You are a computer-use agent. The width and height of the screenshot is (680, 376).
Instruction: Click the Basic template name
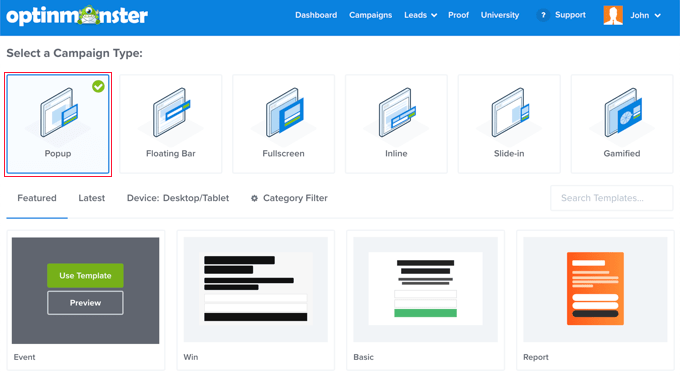click(363, 357)
